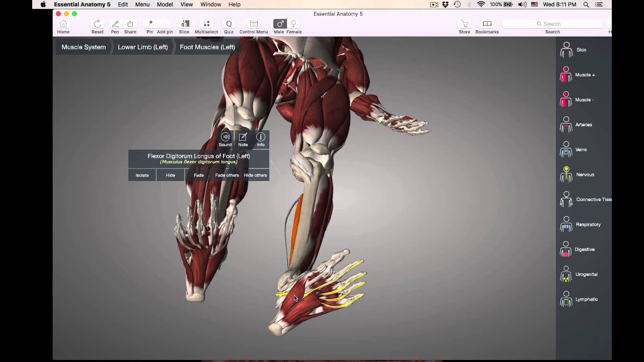Open Spotlight search in menu bar
644x362 pixels.
point(586,5)
